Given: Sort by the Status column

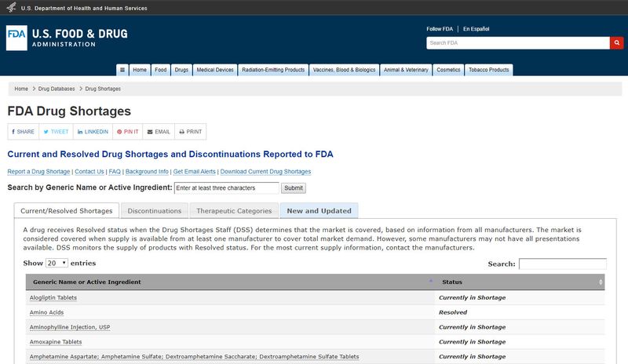Looking at the screenshot, I should 520,282.
